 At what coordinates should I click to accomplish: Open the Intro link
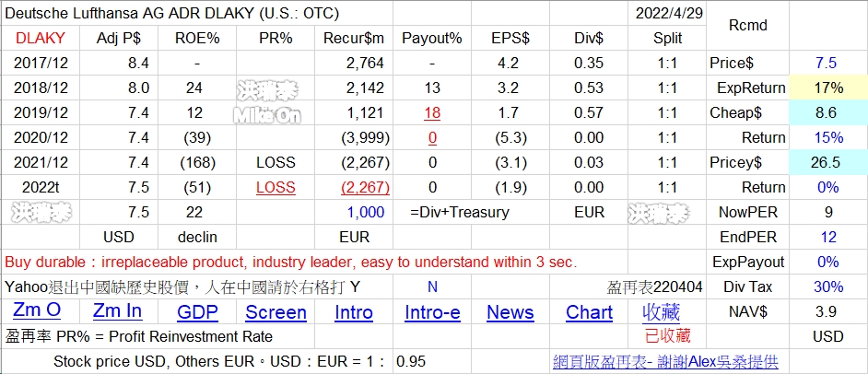354,312
